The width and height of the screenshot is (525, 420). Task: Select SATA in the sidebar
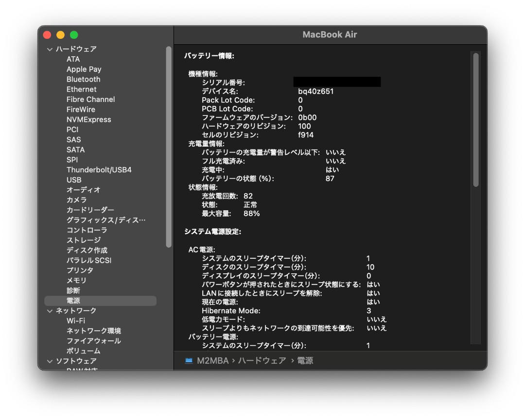75,150
